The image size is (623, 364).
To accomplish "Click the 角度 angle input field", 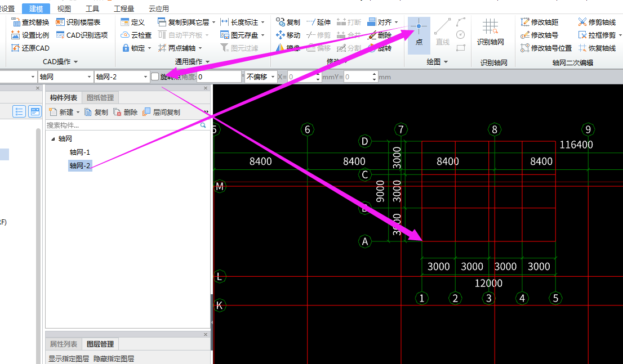I will (219, 77).
